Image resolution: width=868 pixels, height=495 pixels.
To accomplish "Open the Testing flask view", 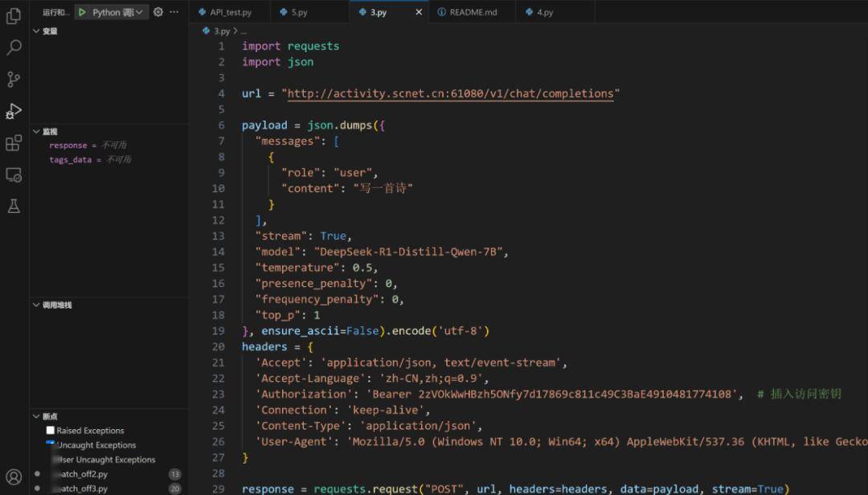I will [14, 207].
